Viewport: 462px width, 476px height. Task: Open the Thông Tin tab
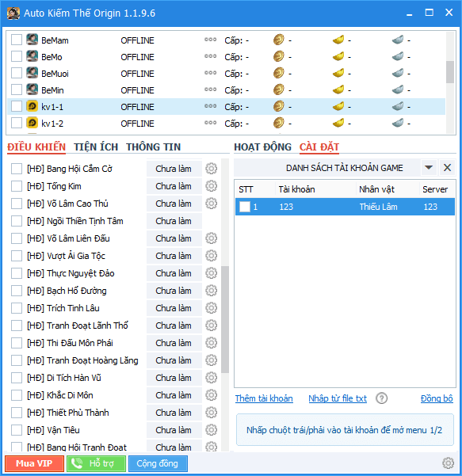click(x=154, y=147)
